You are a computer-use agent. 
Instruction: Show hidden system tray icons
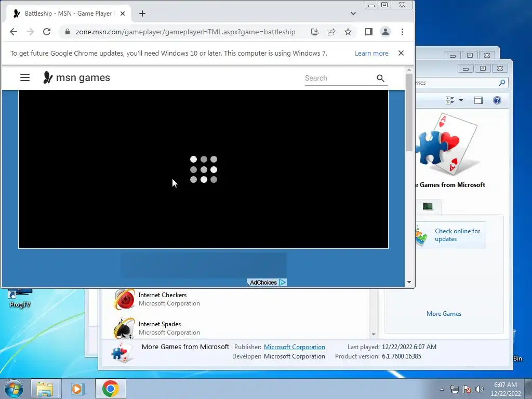pos(442,389)
